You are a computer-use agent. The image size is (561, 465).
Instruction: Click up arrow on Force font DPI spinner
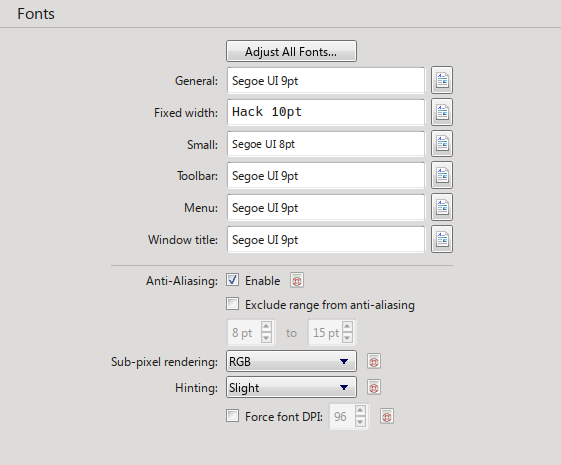360,411
